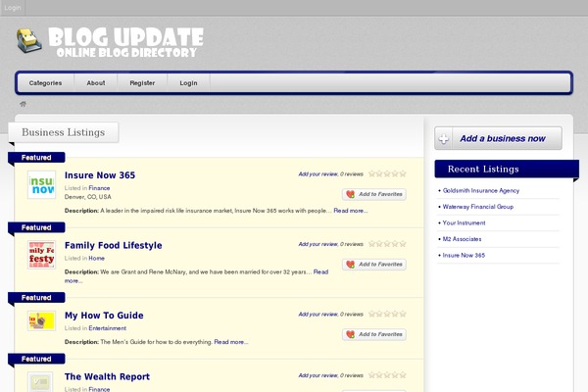Viewport: 588px width, 392px height.
Task: Rate The Wealth Report using star rating
Action: coord(387,375)
